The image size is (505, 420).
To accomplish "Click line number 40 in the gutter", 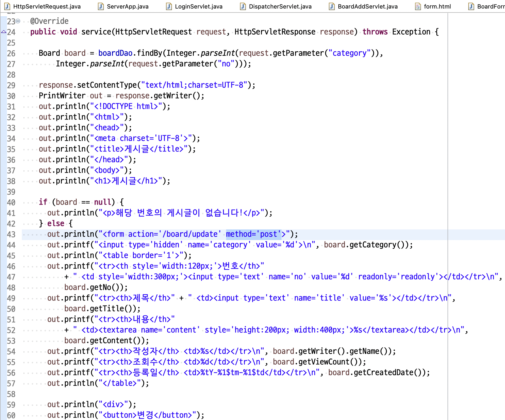I will tap(11, 202).
